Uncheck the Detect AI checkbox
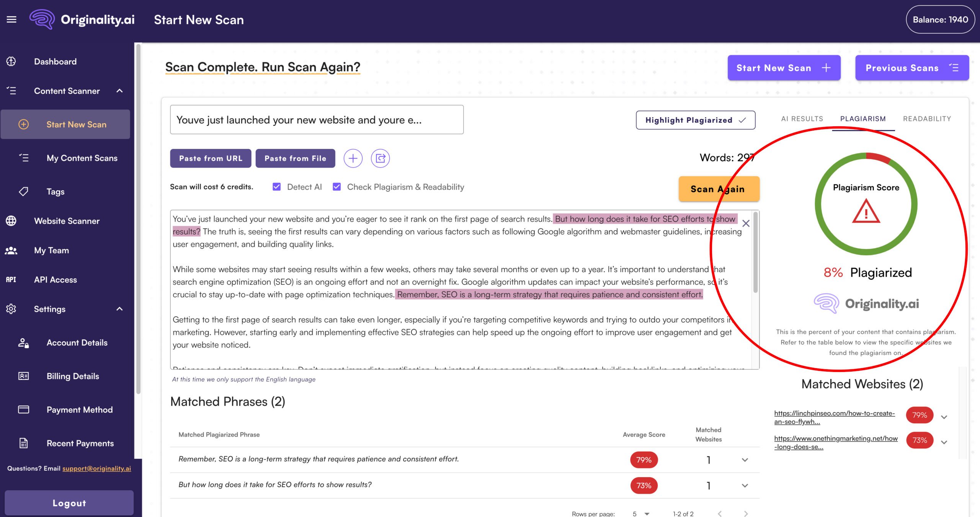The image size is (980, 517). click(276, 187)
